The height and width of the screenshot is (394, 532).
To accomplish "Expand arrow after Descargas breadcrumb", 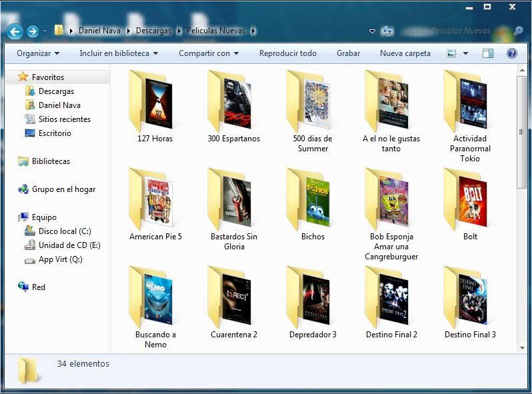I will 179,31.
